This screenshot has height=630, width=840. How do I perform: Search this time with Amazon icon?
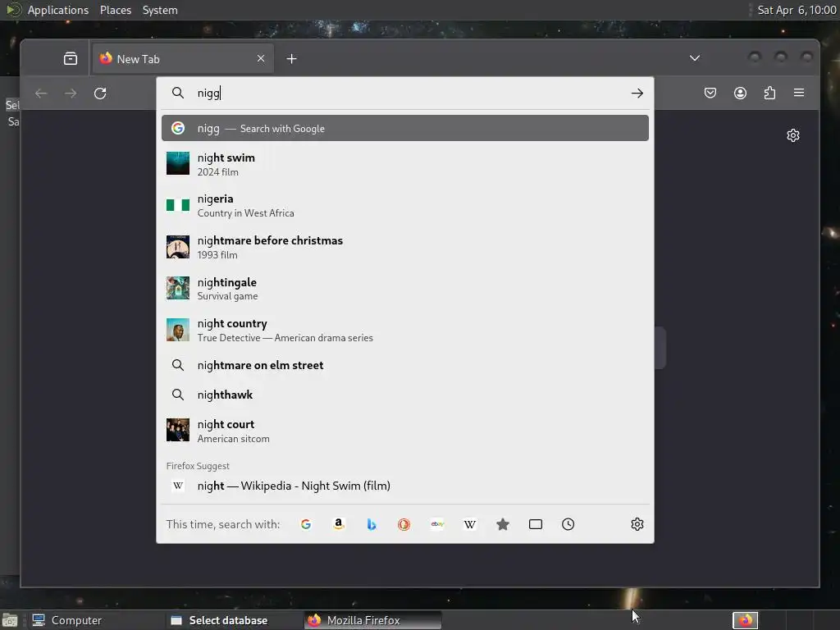coord(339,524)
